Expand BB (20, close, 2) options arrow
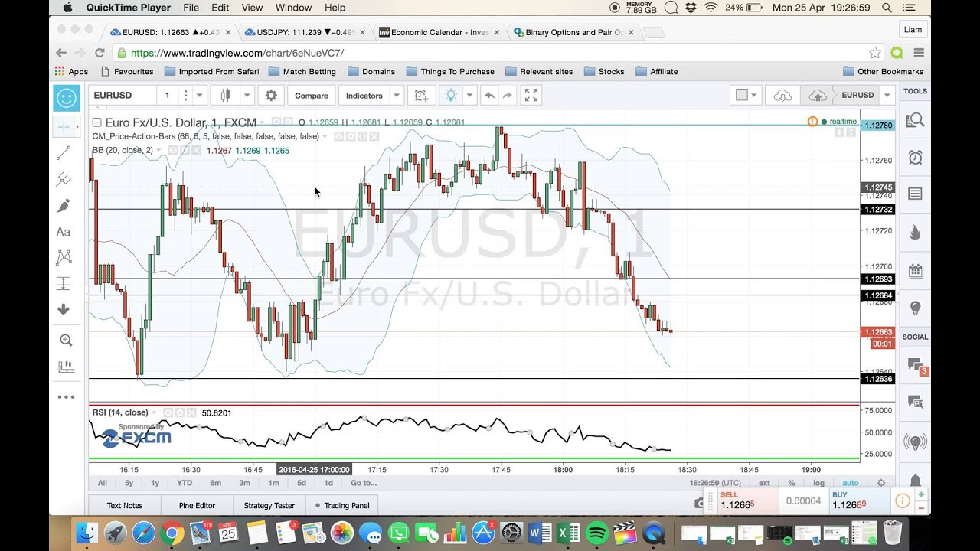This screenshot has width=980, height=551. pos(159,150)
